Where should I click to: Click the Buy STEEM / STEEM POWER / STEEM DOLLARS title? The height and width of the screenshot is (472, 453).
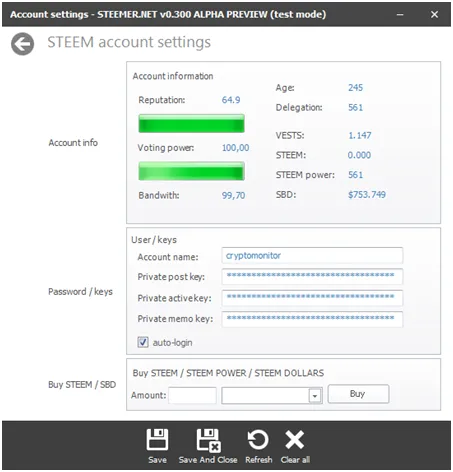[228, 373]
